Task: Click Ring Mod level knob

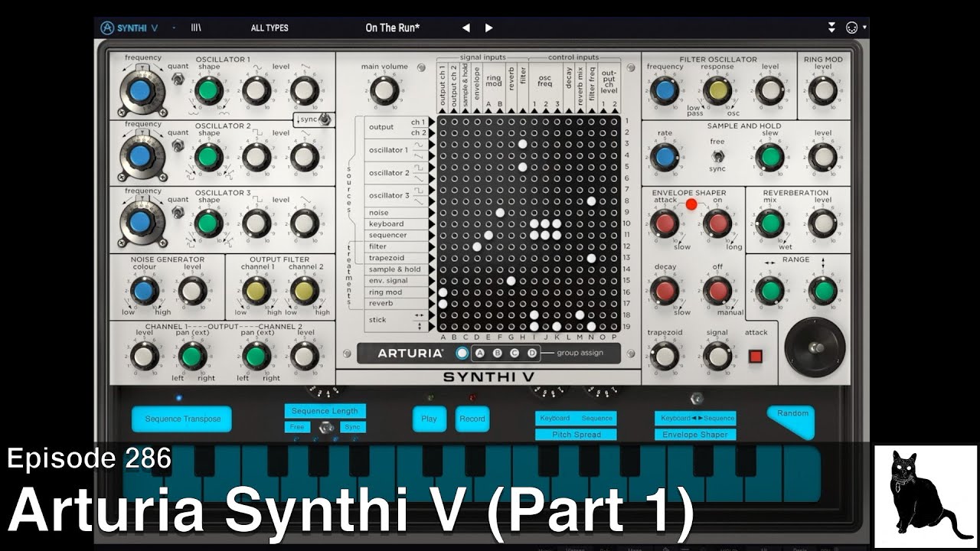Action: (822, 91)
